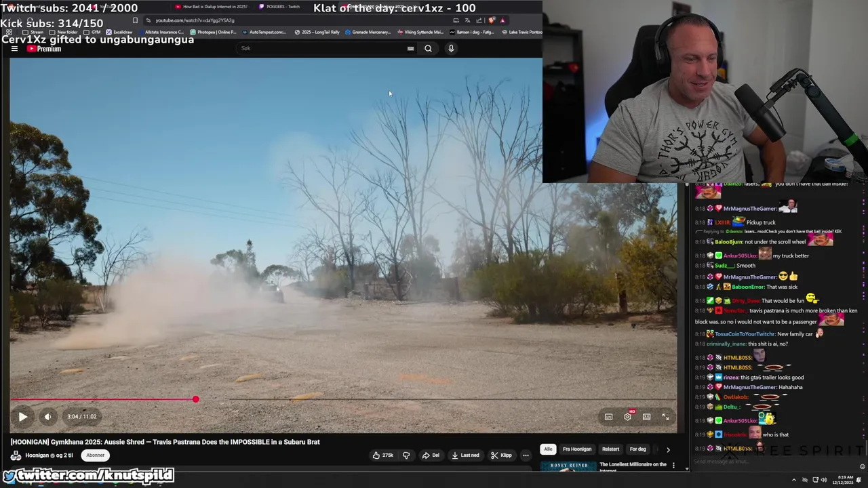Viewport: 868px width, 488px height.
Task: Select the Relatert chip
Action: [610, 449]
